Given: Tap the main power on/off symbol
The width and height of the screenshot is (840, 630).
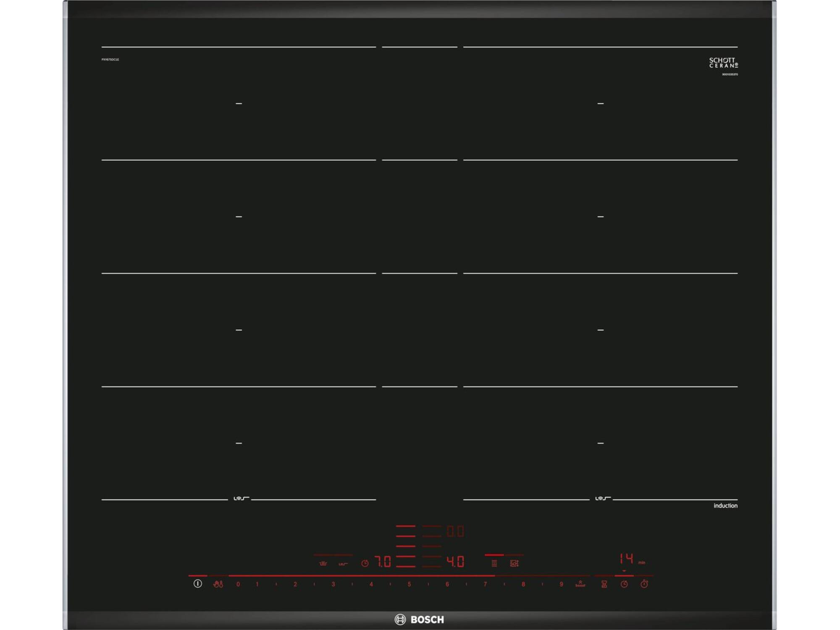Looking at the screenshot, I should (x=197, y=583).
